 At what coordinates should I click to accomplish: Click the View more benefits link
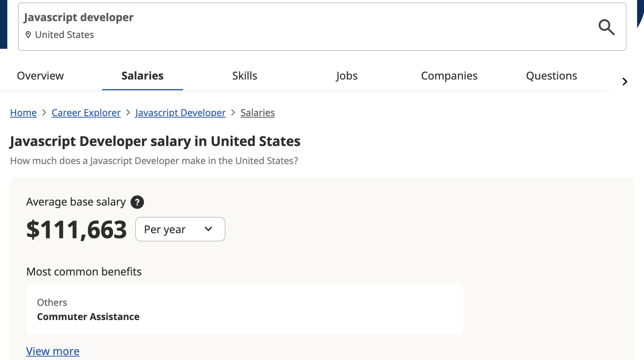(53, 351)
